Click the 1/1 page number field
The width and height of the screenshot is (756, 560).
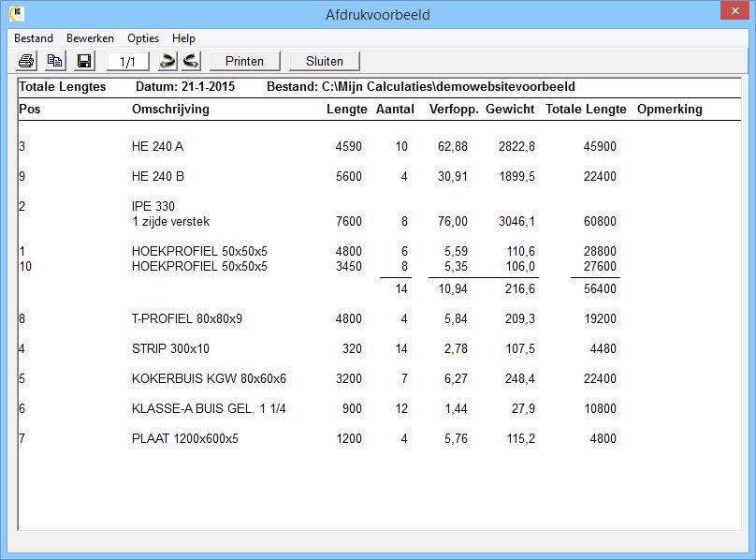point(128,62)
